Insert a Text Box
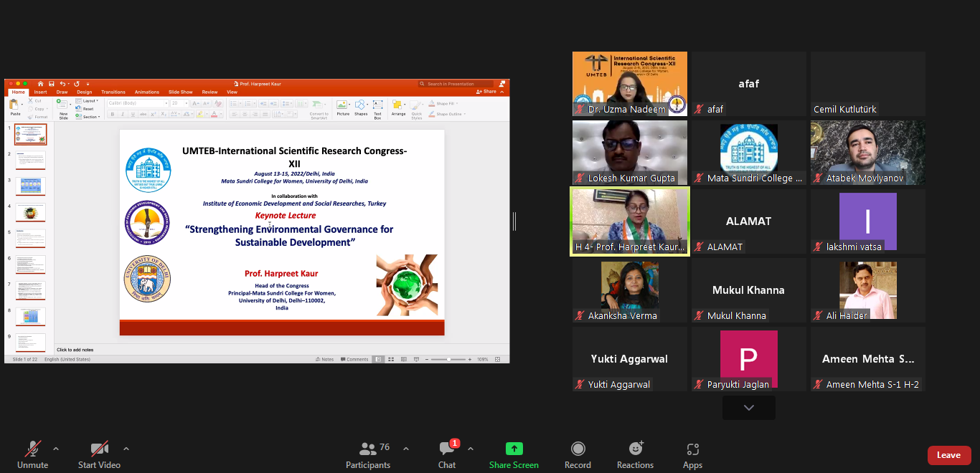The height and width of the screenshot is (473, 980). (x=377, y=109)
